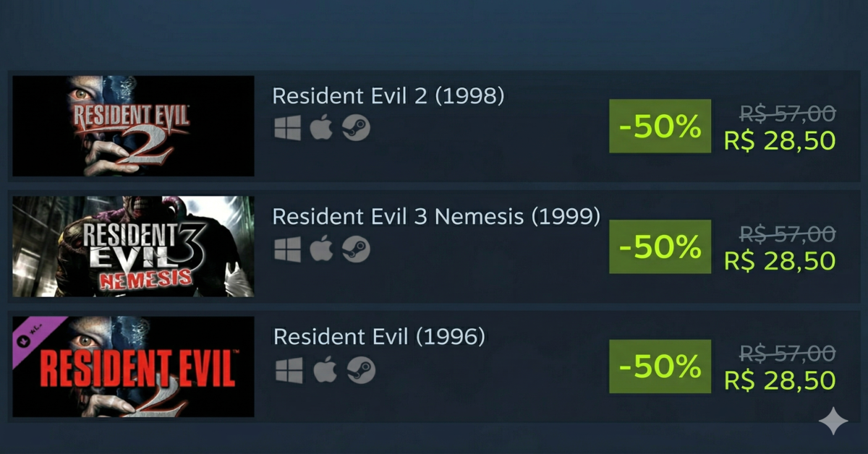Click the sparkle star icon at bottom corner
The image size is (868, 454).
pyautogui.click(x=833, y=421)
